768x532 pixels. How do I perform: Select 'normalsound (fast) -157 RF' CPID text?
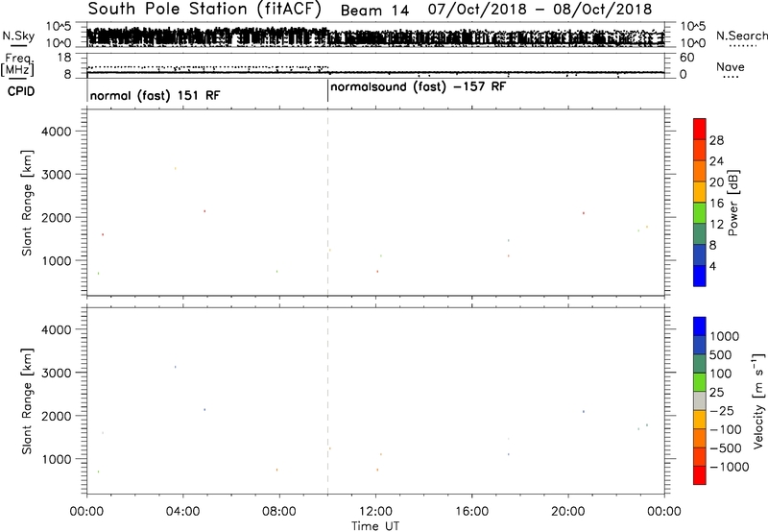click(419, 87)
